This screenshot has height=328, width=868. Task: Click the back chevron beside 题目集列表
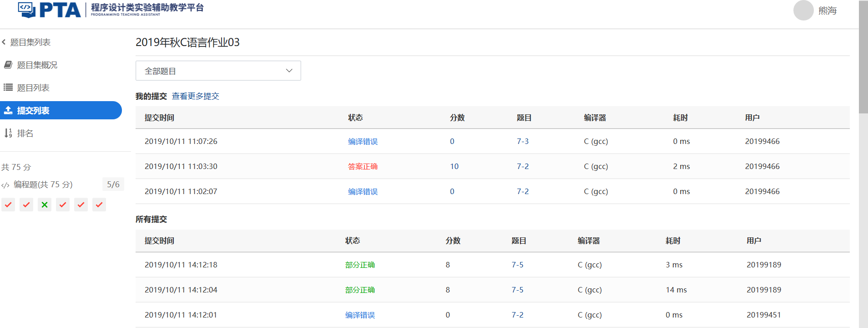tap(4, 42)
